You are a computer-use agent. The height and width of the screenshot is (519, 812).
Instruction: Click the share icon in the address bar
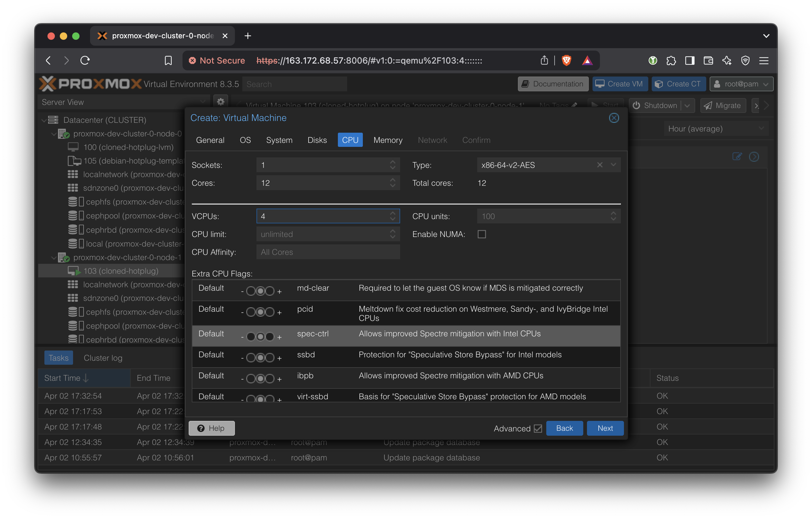pos(544,60)
